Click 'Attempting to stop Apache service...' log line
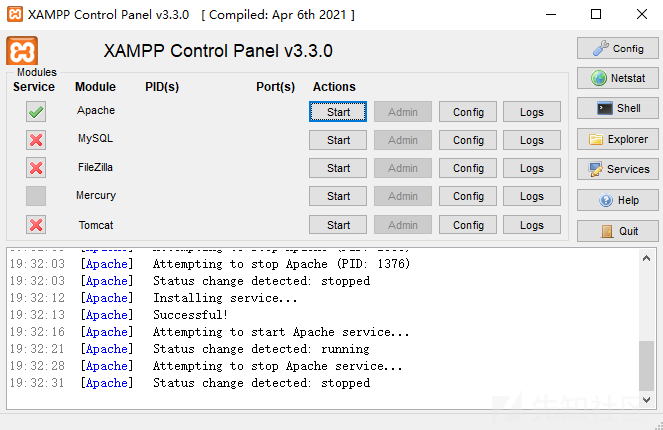The height and width of the screenshot is (430, 663). [x=277, y=366]
